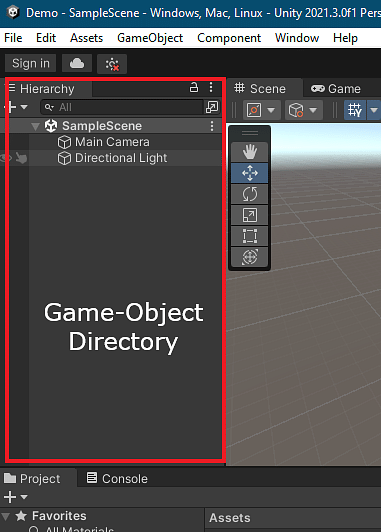Open the Assets menu

(x=87, y=38)
